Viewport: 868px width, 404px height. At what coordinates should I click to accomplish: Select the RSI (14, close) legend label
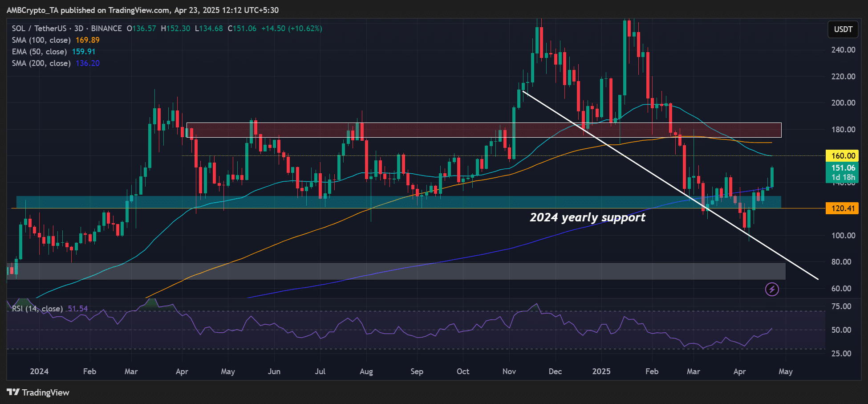coord(37,309)
